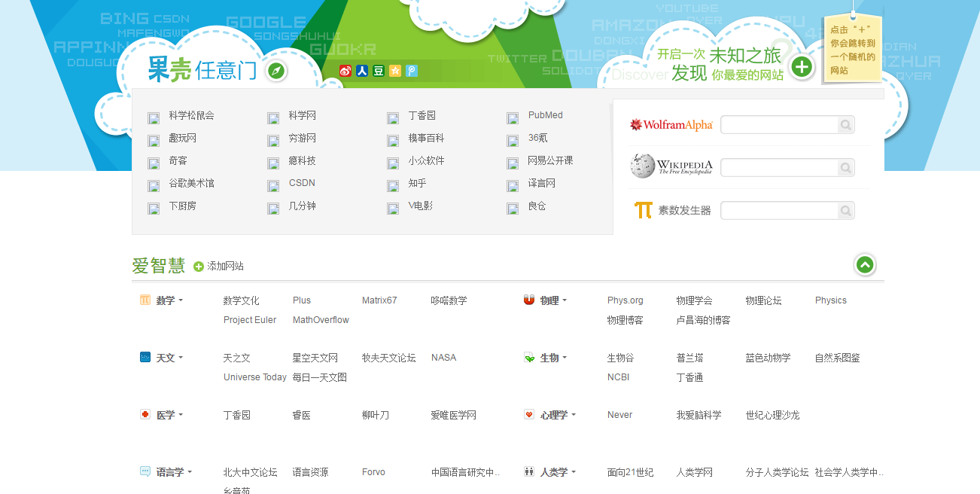The height and width of the screenshot is (494, 980).
Task: Click the image placeholder beside PubMed
Action: click(513, 117)
